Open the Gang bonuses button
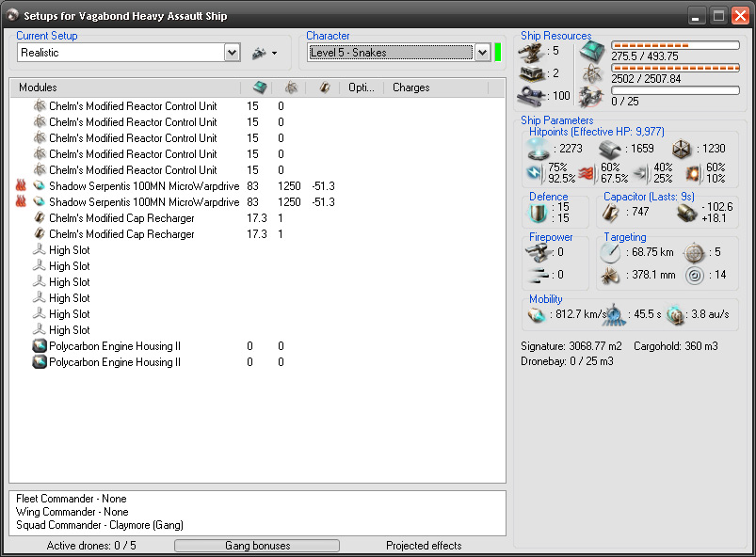 (257, 546)
